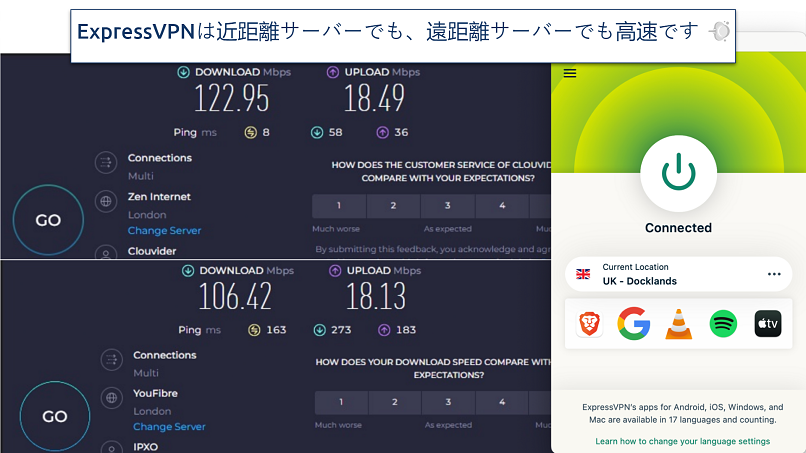Image resolution: width=806 pixels, height=453 pixels.
Task: Click Connections icon in top speed test
Action: (106, 162)
